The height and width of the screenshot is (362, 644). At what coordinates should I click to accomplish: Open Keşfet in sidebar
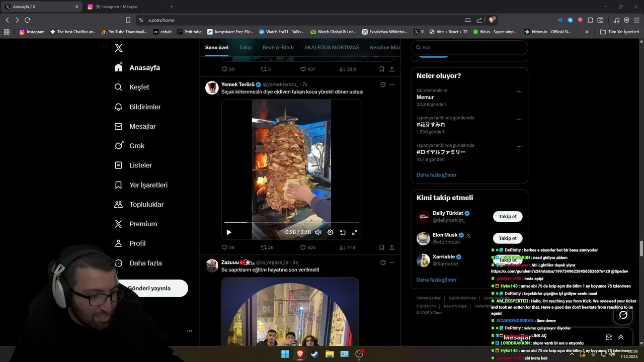tap(132, 87)
